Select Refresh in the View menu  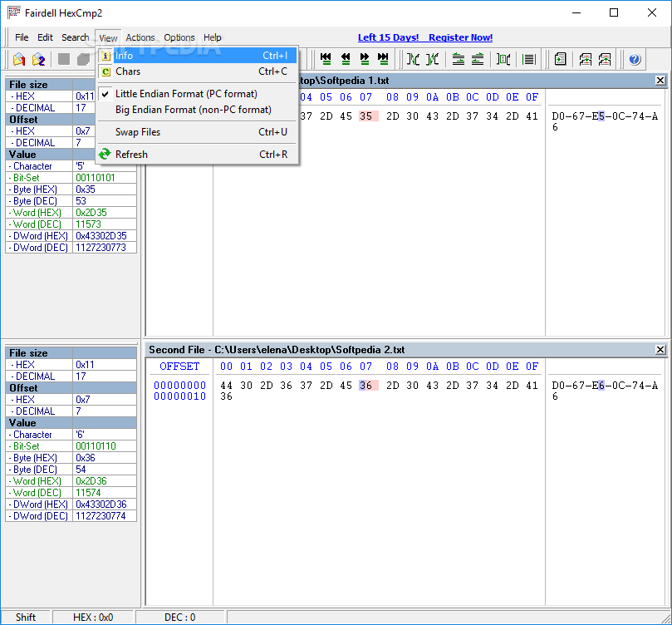(x=131, y=155)
